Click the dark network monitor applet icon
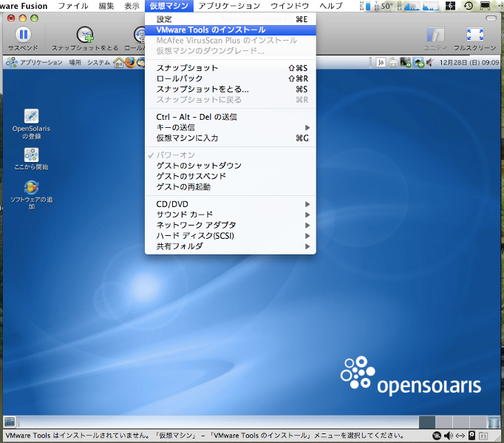 (x=405, y=62)
